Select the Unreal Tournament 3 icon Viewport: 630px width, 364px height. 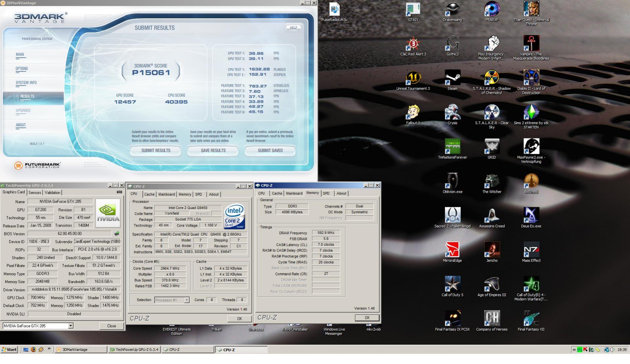[x=413, y=80]
